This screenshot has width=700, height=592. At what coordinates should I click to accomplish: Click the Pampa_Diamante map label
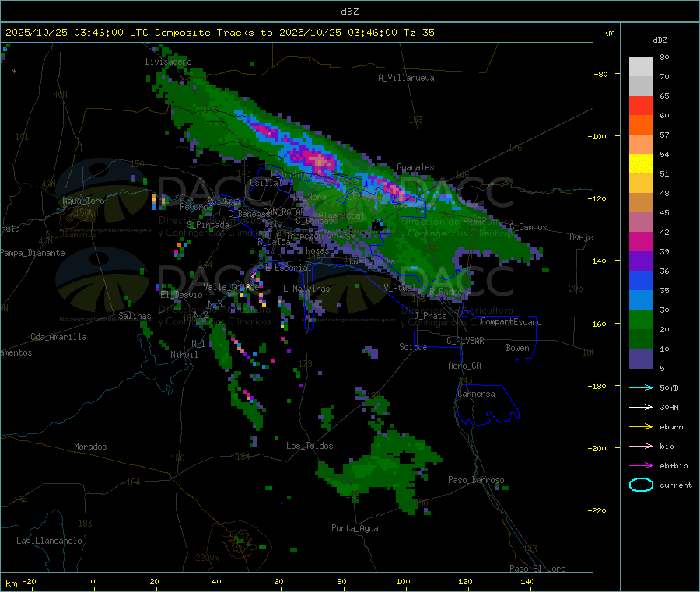coord(33,253)
